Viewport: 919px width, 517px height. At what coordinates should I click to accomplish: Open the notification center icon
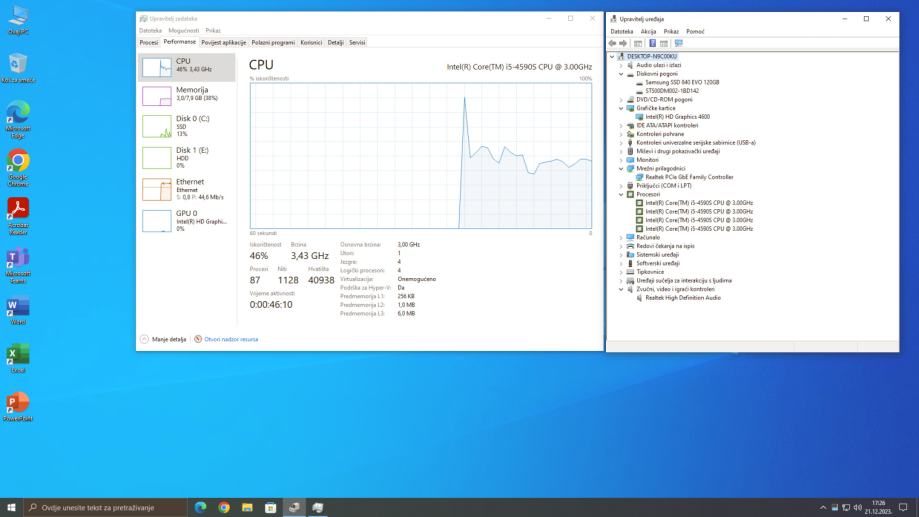click(x=903, y=508)
